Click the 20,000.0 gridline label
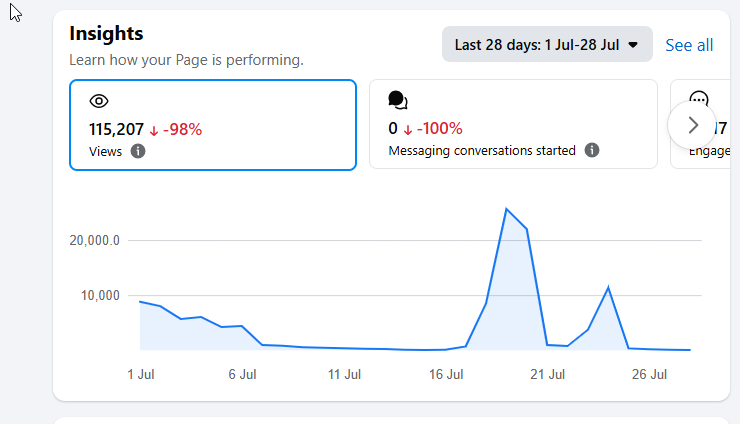This screenshot has height=424, width=740. [94, 240]
